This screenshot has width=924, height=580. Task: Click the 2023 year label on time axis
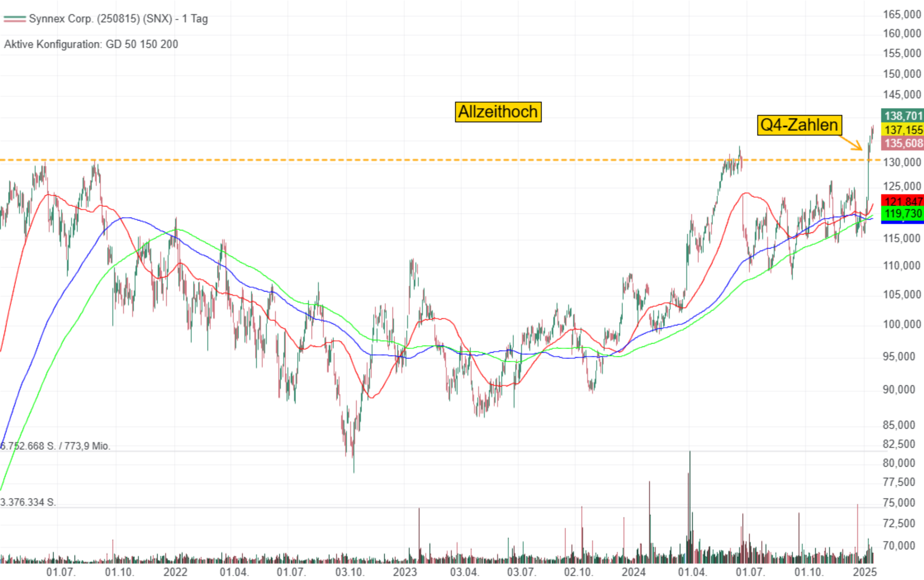(x=405, y=573)
